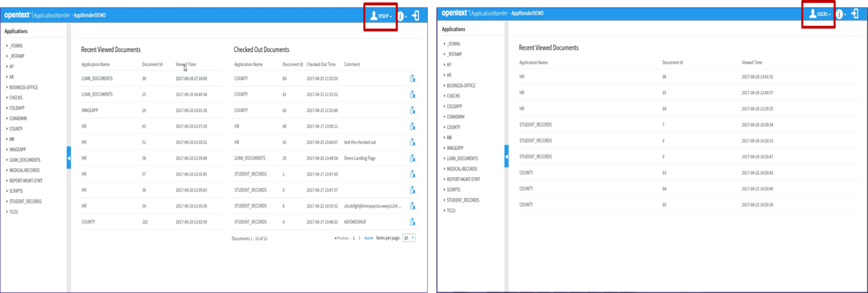Open the Items per page dropdown
Image resolution: width=868 pixels, height=293 pixels.
coord(409,238)
